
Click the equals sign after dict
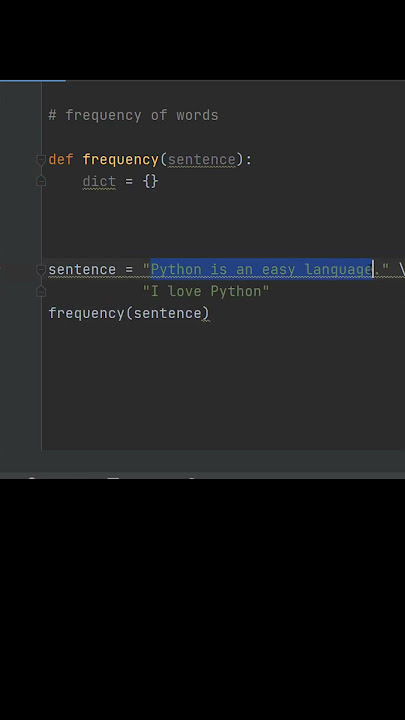pyautogui.click(x=129, y=182)
